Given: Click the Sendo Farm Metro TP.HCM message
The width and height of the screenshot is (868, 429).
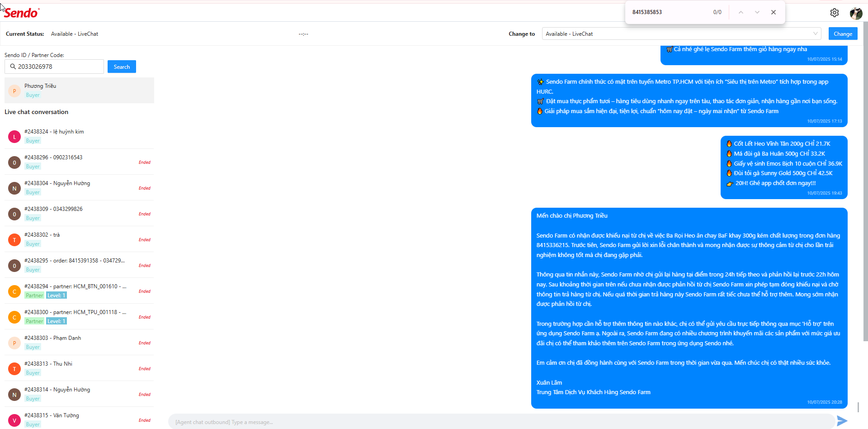Looking at the screenshot, I should 689,100.
